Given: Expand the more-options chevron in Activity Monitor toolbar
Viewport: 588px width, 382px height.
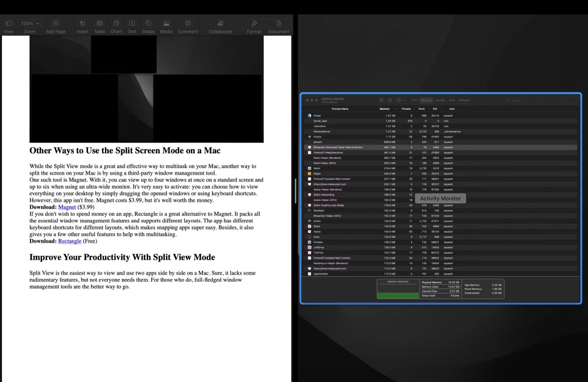Looking at the screenshot, I should (403, 100).
